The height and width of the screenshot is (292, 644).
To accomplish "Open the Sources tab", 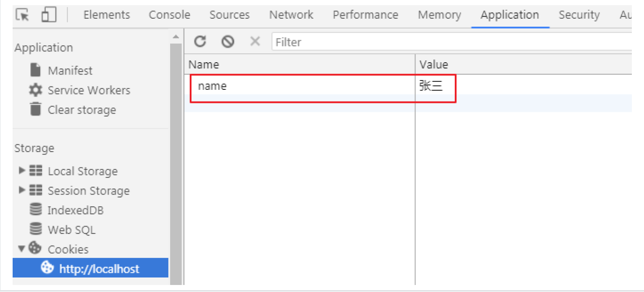I will (x=229, y=15).
